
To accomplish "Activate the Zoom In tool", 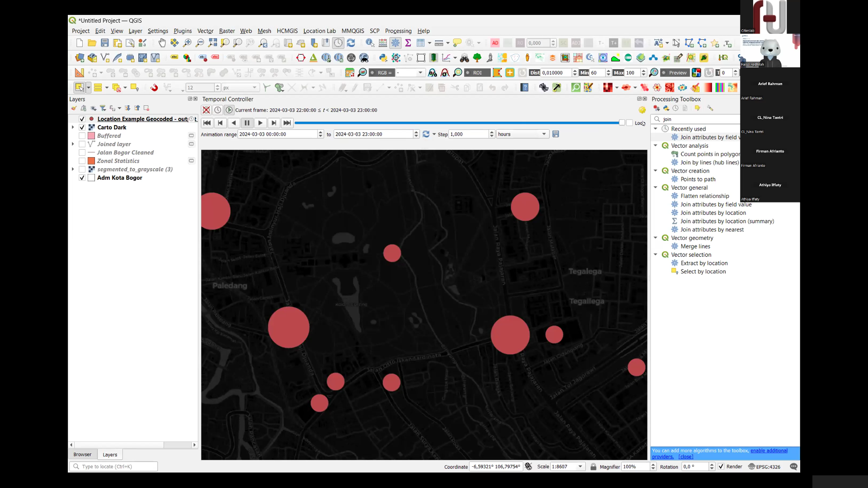I will (x=187, y=43).
